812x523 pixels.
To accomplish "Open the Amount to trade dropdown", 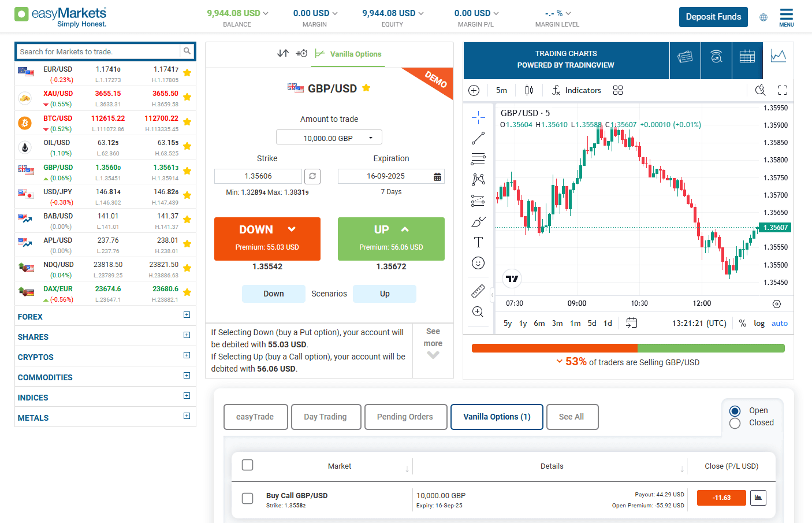I will pyautogui.click(x=329, y=138).
